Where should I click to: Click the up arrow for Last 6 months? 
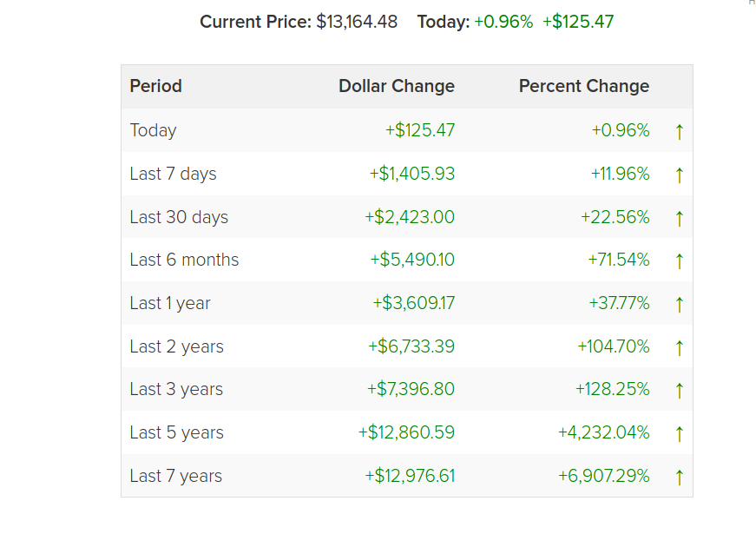pos(679,261)
